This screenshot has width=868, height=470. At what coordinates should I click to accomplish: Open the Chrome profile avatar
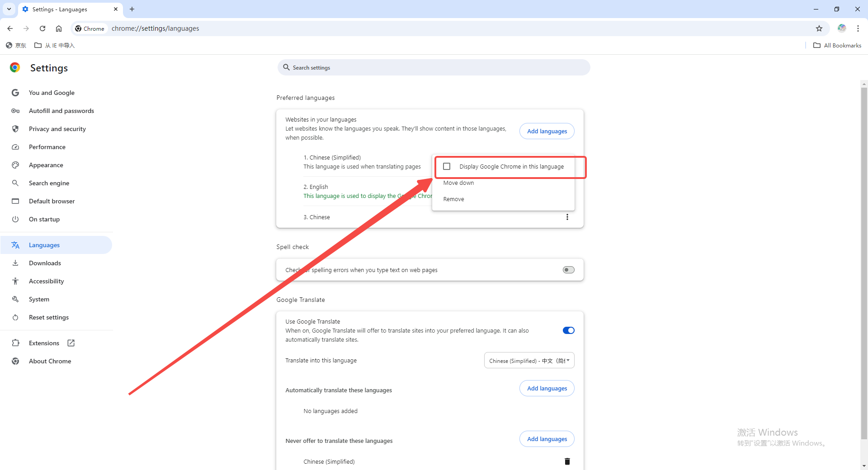point(842,28)
